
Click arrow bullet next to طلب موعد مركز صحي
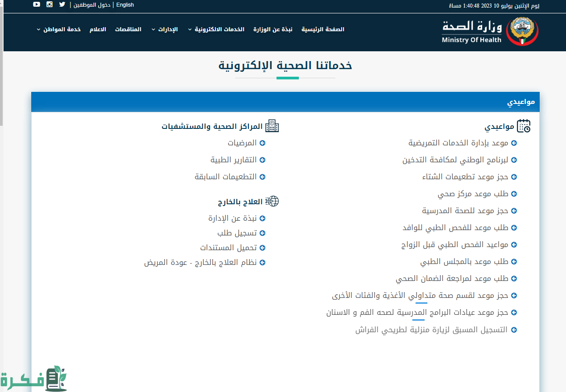click(x=514, y=194)
